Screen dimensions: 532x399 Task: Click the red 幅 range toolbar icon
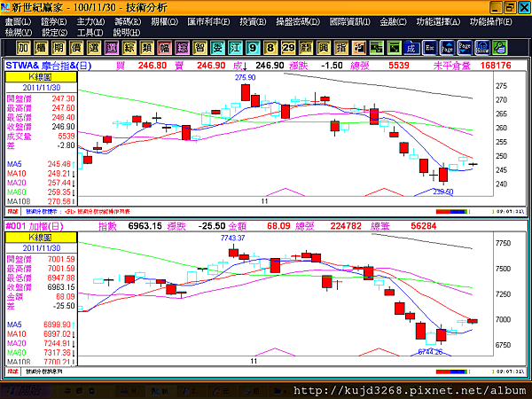[164, 48]
